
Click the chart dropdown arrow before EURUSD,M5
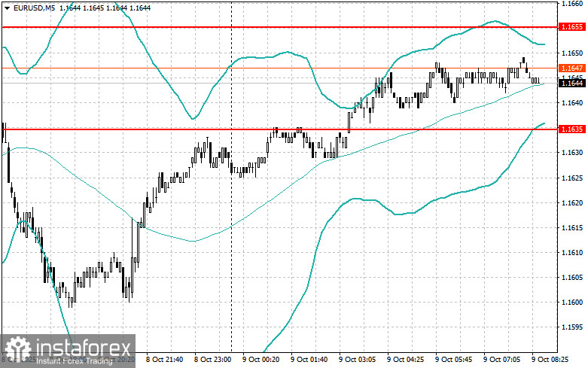click(x=7, y=8)
